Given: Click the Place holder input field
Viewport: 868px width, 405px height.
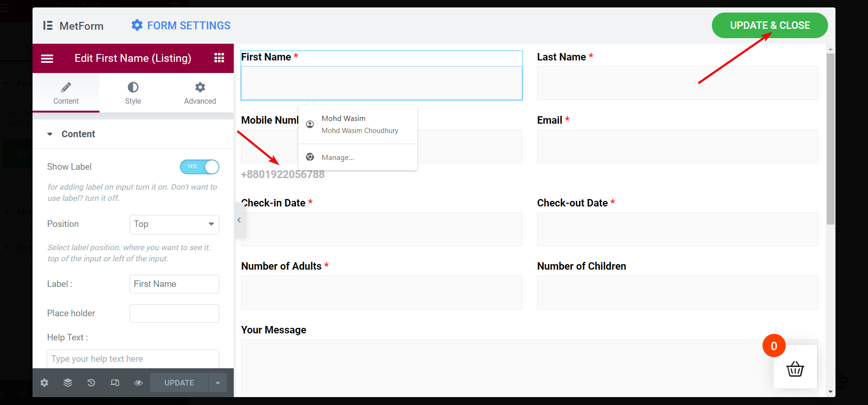Looking at the screenshot, I should coord(174,313).
